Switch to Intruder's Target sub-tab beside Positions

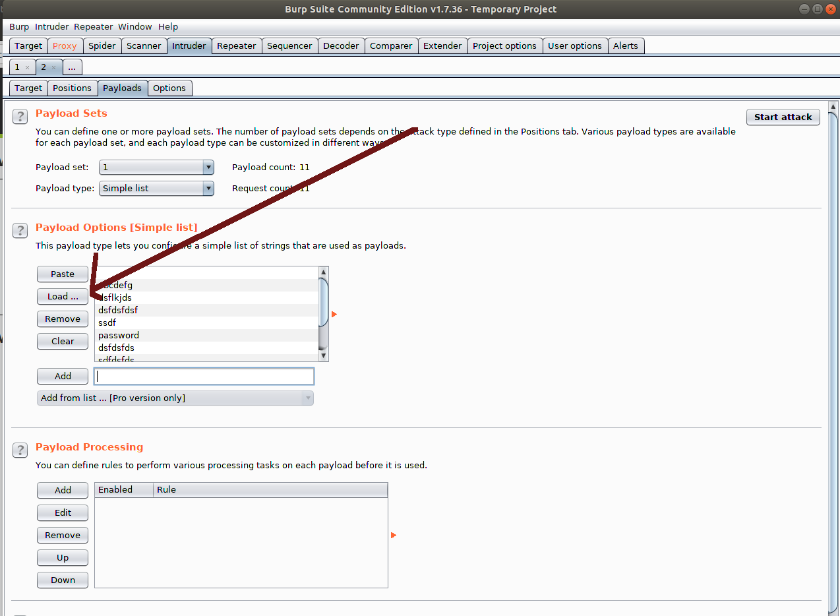(28, 88)
